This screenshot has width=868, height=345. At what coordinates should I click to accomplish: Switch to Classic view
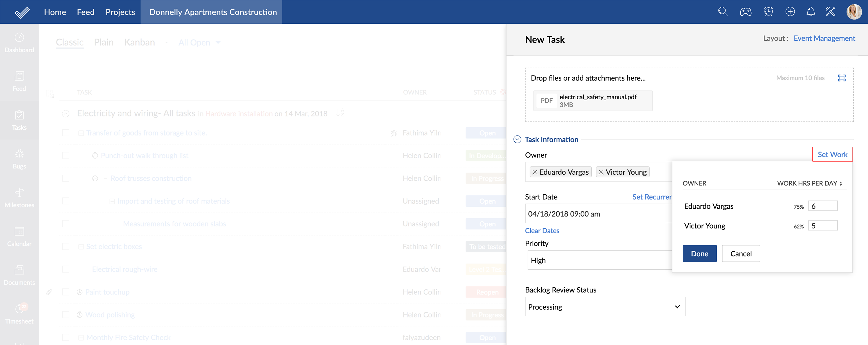pyautogui.click(x=69, y=42)
